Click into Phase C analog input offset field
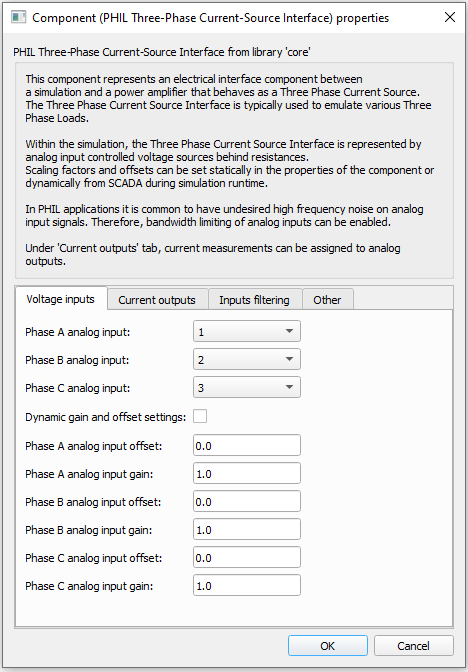468x672 pixels. point(247,558)
